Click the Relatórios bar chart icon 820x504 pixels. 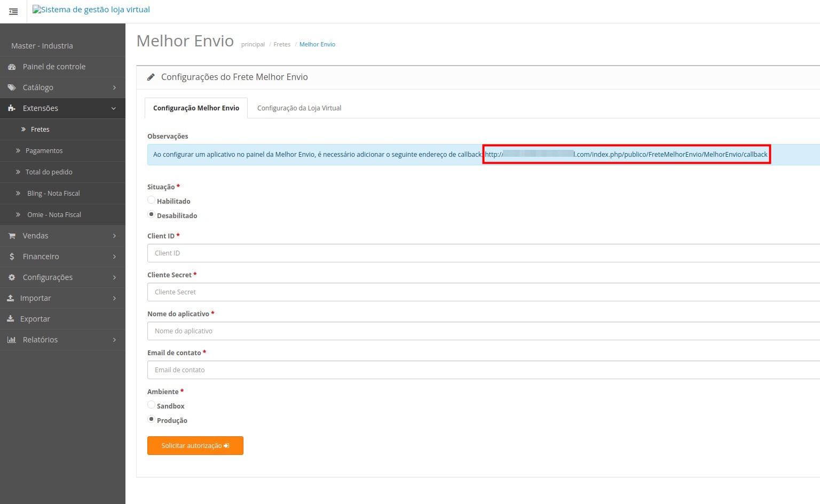12,340
